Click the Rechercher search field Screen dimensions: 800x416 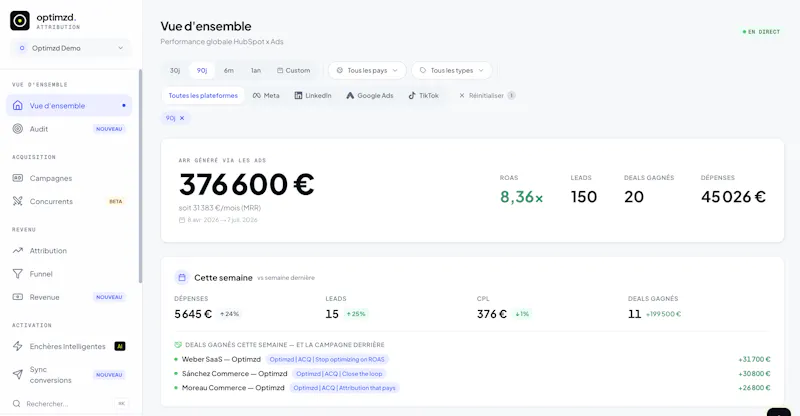70,404
